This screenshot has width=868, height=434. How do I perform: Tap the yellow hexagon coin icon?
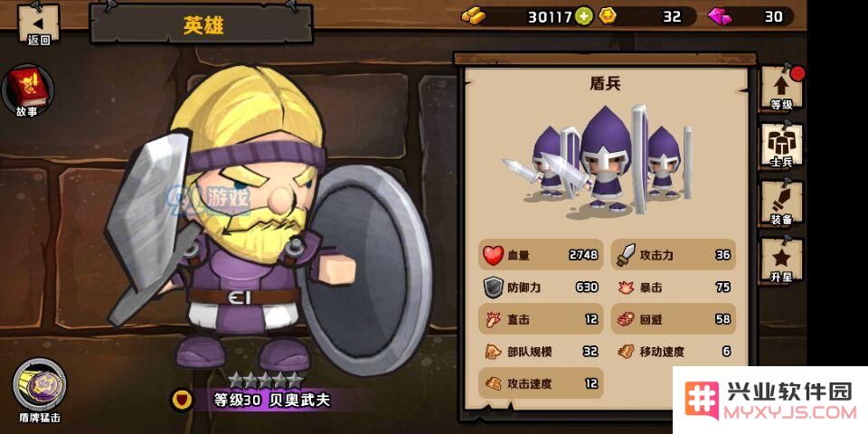pyautogui.click(x=608, y=16)
